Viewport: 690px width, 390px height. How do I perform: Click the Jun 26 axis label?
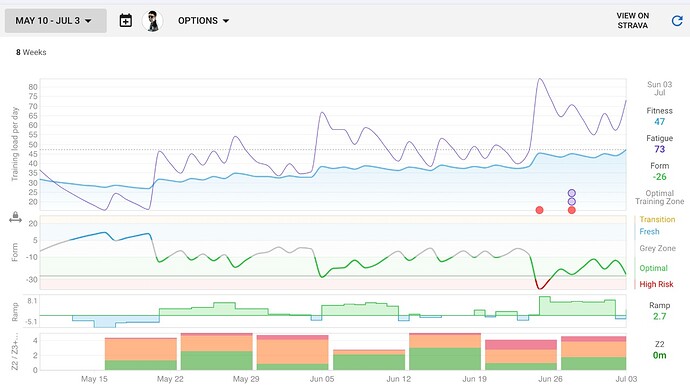point(550,379)
